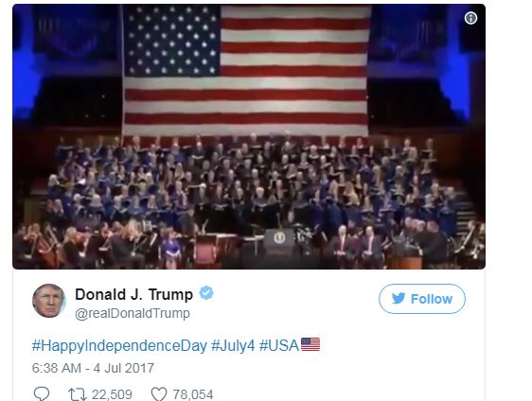The image size is (532, 401).
Task: Play the embedded choir video
Action: click(249, 136)
